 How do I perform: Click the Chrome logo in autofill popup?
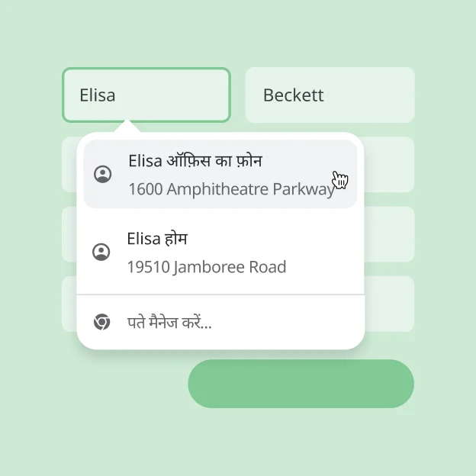(101, 322)
